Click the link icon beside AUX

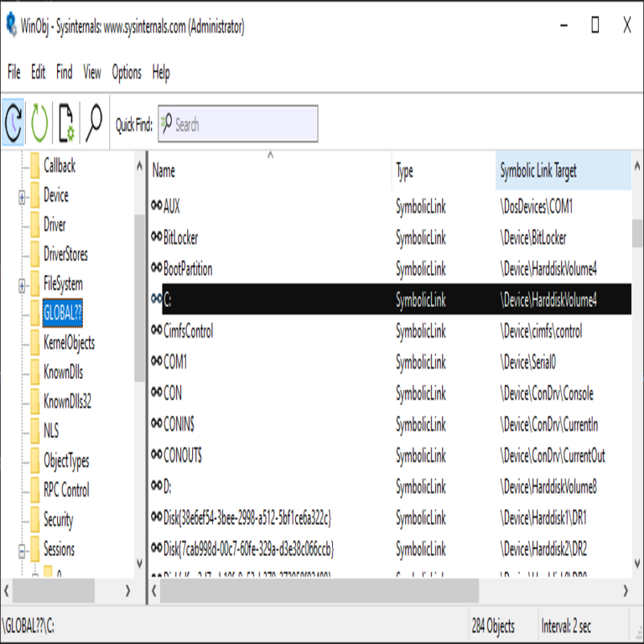[157, 205]
